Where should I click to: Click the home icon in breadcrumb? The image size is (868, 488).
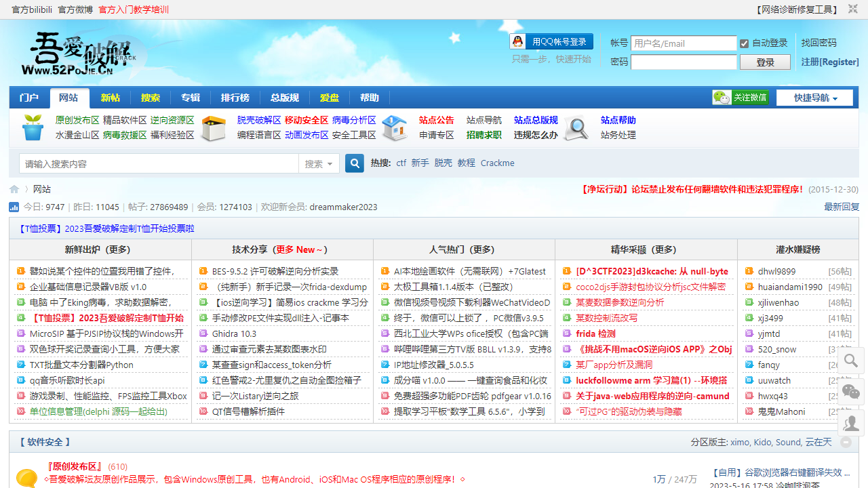(14, 189)
